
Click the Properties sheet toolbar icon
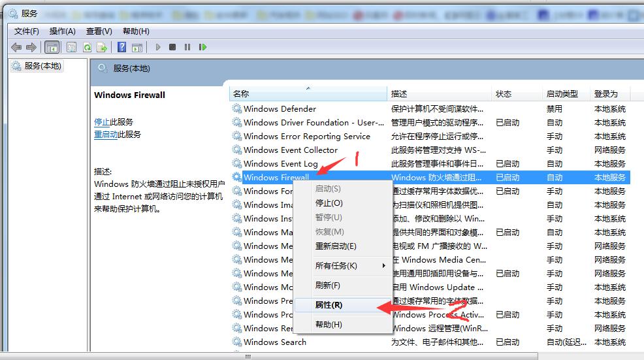(x=71, y=47)
